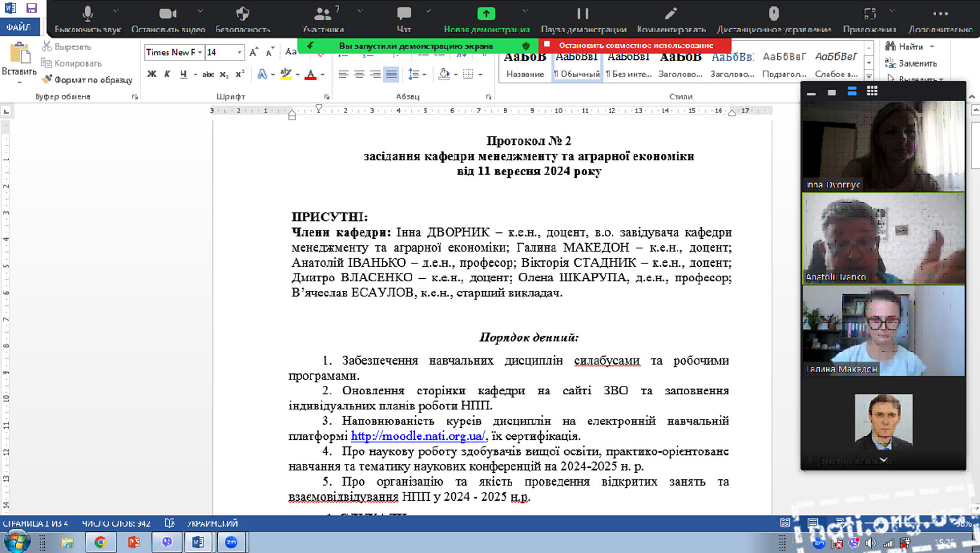Apply red font color
Image resolution: width=980 pixels, height=553 pixels.
tap(311, 74)
